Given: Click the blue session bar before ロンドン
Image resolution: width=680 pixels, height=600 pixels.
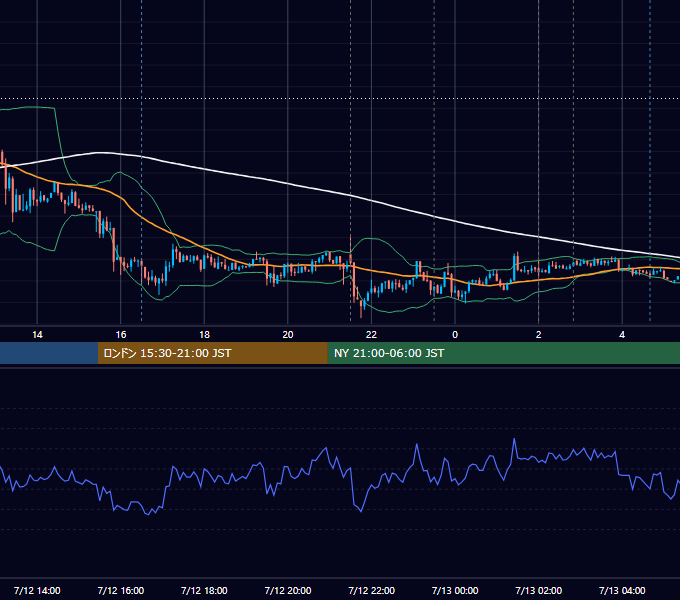Looking at the screenshot, I should pos(49,353).
